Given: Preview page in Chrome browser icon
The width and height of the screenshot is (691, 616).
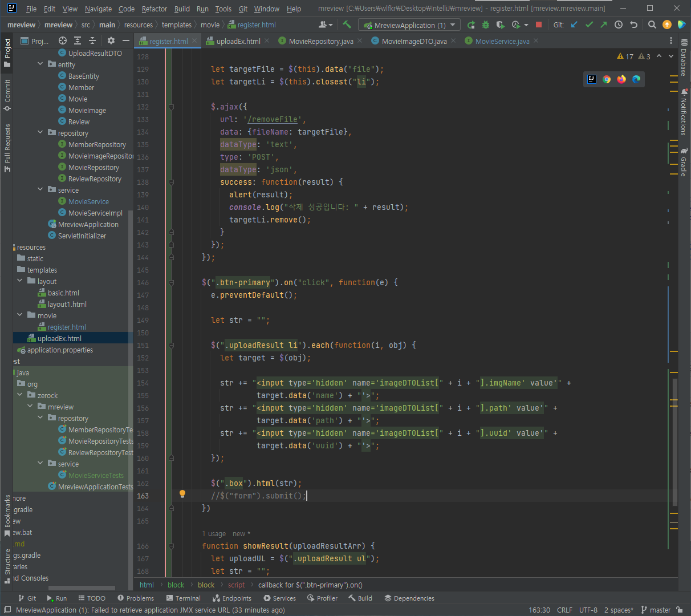Looking at the screenshot, I should [607, 79].
